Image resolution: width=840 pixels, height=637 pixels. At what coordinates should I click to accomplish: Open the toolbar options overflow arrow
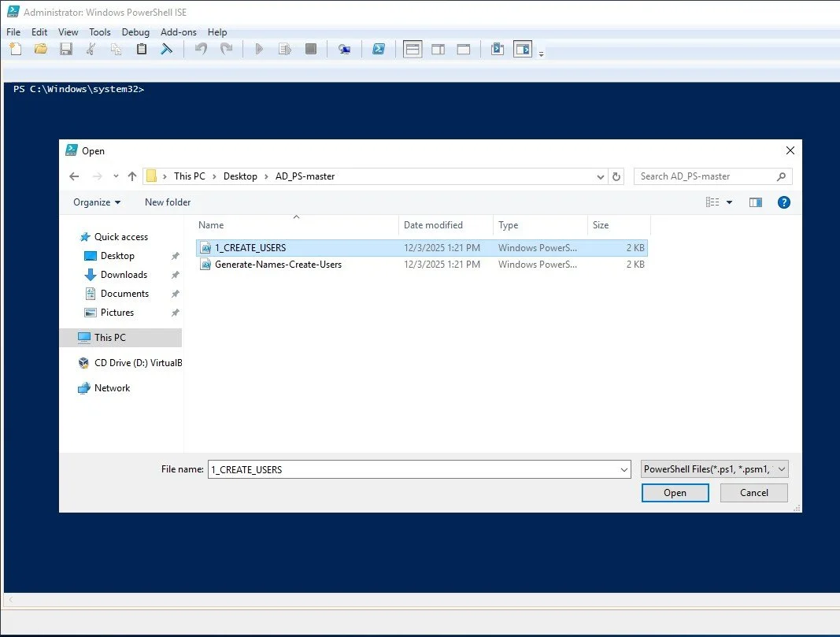tap(541, 54)
